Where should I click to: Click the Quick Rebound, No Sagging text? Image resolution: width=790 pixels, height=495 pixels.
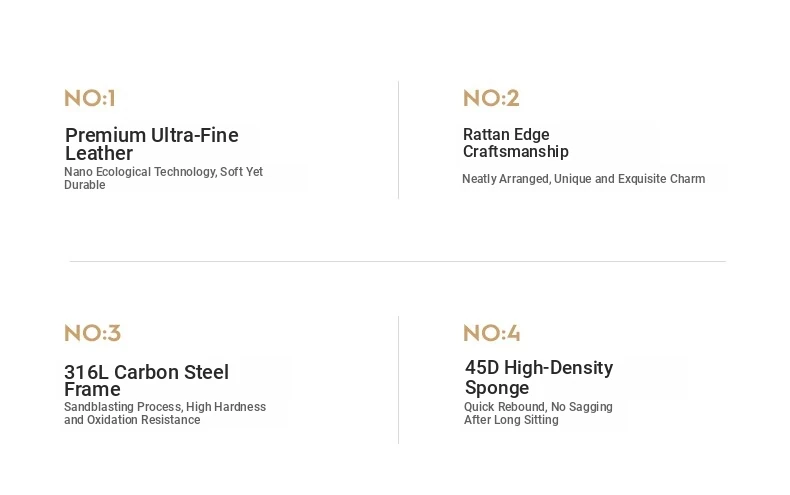point(538,407)
